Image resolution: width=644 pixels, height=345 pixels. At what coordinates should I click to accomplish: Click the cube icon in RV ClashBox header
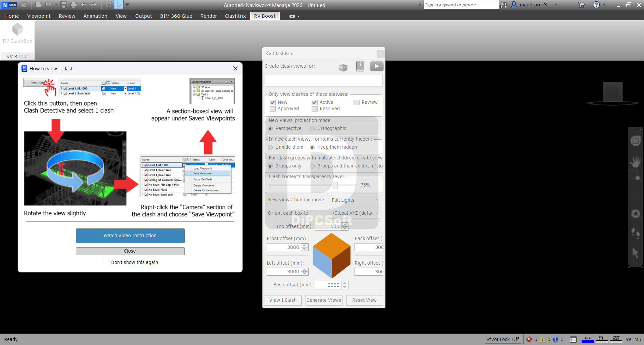click(343, 67)
